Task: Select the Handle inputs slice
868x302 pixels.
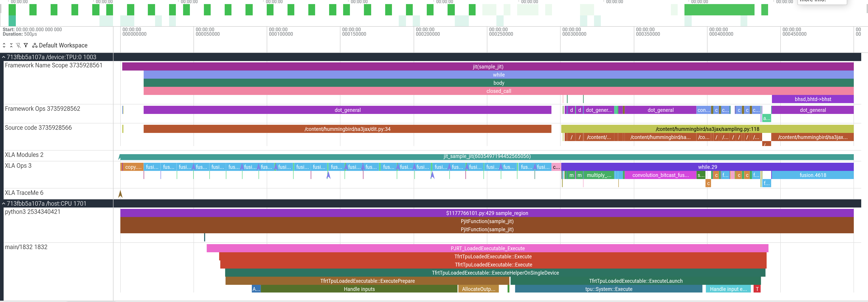Action: [x=359, y=289]
